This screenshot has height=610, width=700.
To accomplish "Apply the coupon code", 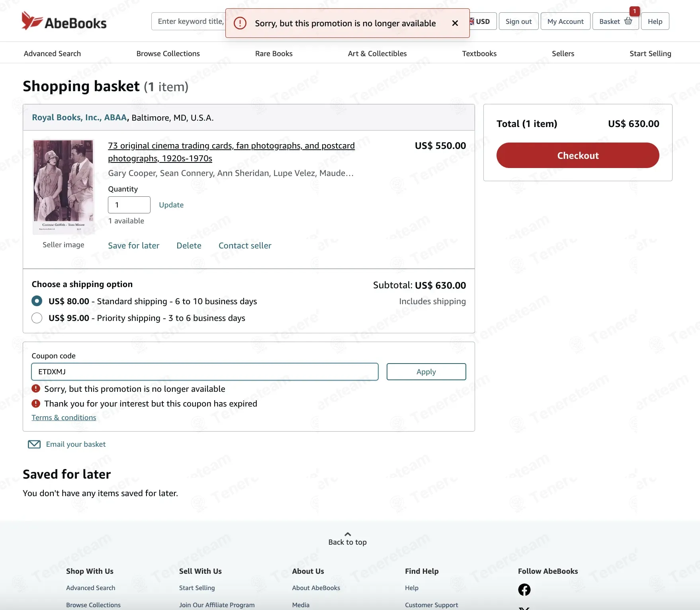I will pos(426,371).
